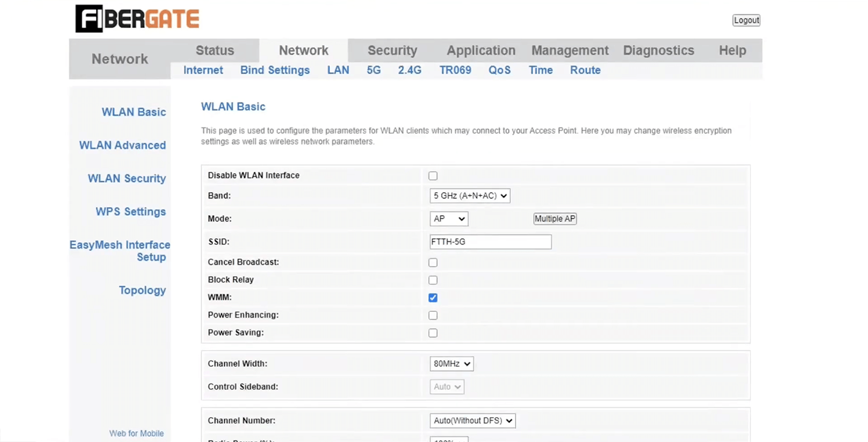Viewport: 868px width, 442px height.
Task: Expand the Mode dropdown set to AP
Action: [x=448, y=219]
